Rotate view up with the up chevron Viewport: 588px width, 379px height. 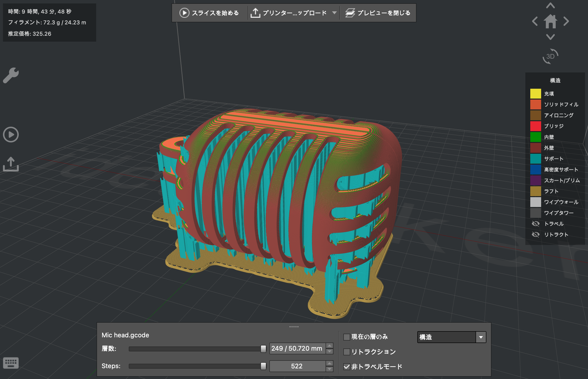click(551, 6)
